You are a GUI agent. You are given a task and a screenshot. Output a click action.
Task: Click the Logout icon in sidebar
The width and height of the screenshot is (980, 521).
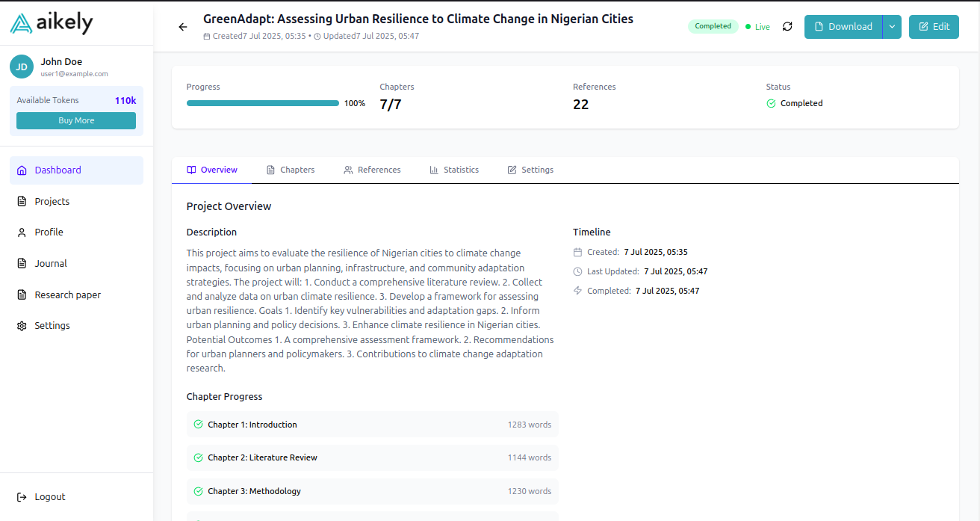click(22, 497)
